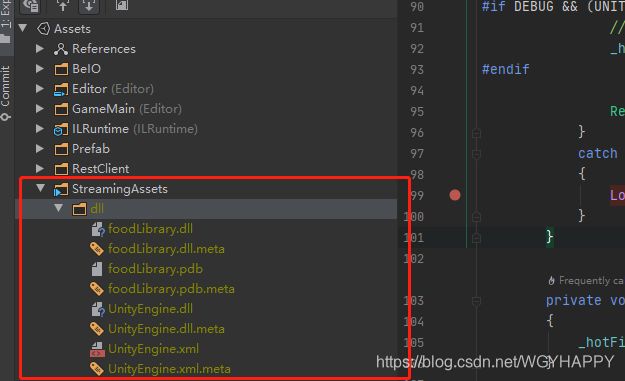The width and height of the screenshot is (625, 381).
Task: Collapse the dll folder
Action: point(59,208)
